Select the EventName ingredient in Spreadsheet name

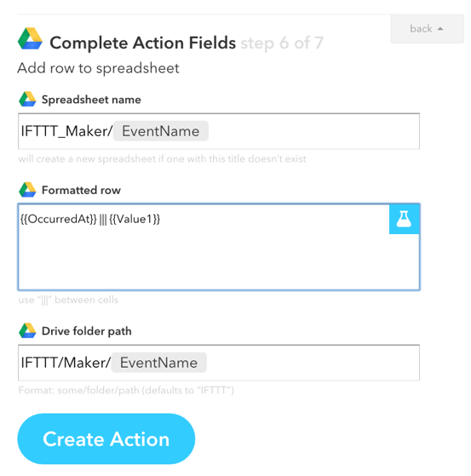pyautogui.click(x=161, y=131)
